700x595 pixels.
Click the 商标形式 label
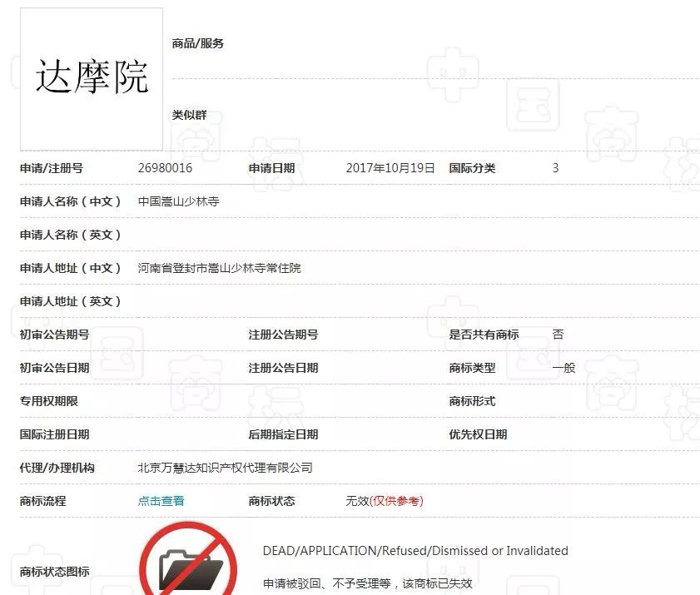click(472, 401)
